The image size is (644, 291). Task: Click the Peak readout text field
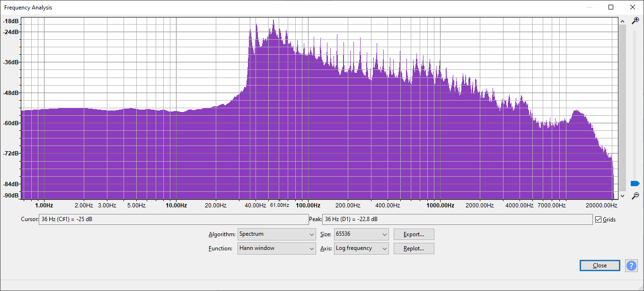tap(457, 220)
